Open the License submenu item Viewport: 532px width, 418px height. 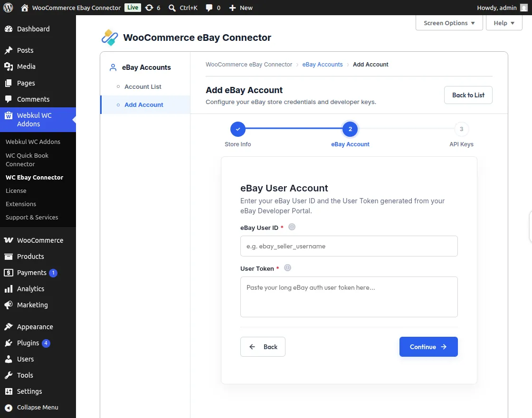pos(16,190)
